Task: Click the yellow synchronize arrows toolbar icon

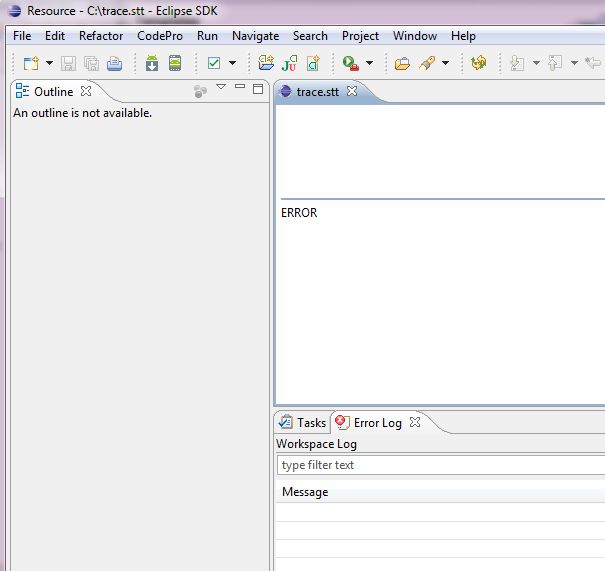Action: pos(478,63)
